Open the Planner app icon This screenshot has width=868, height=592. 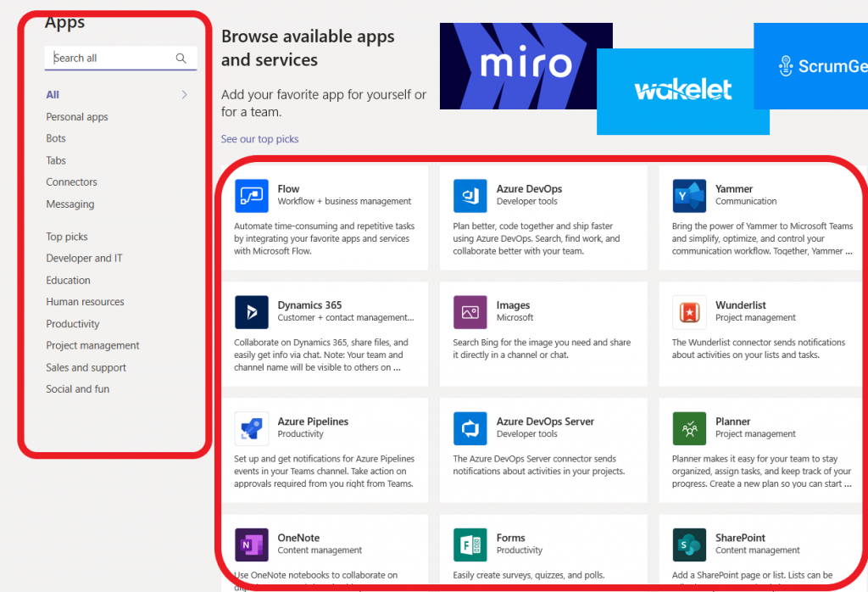tap(688, 428)
